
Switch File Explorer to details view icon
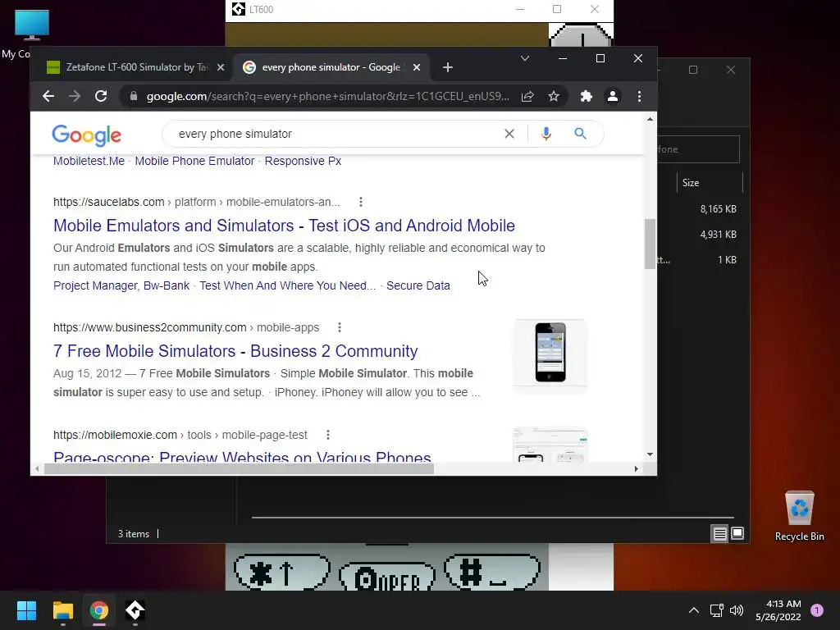click(719, 533)
